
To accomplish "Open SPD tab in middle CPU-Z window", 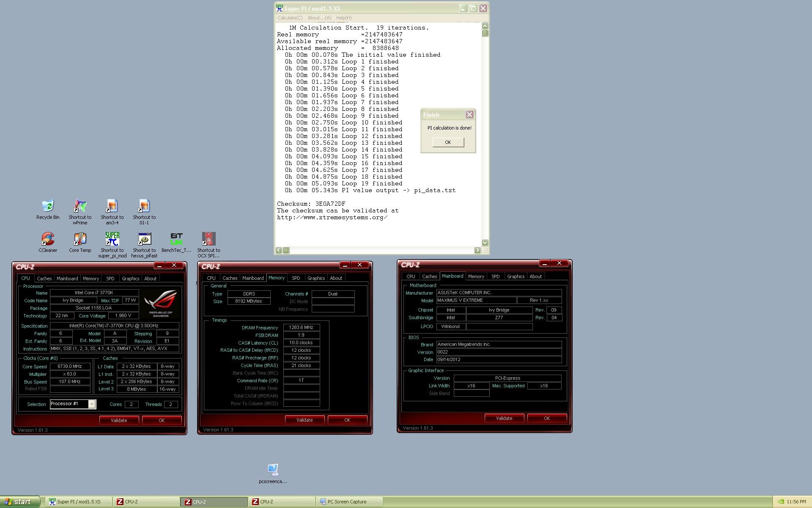I will (x=296, y=278).
